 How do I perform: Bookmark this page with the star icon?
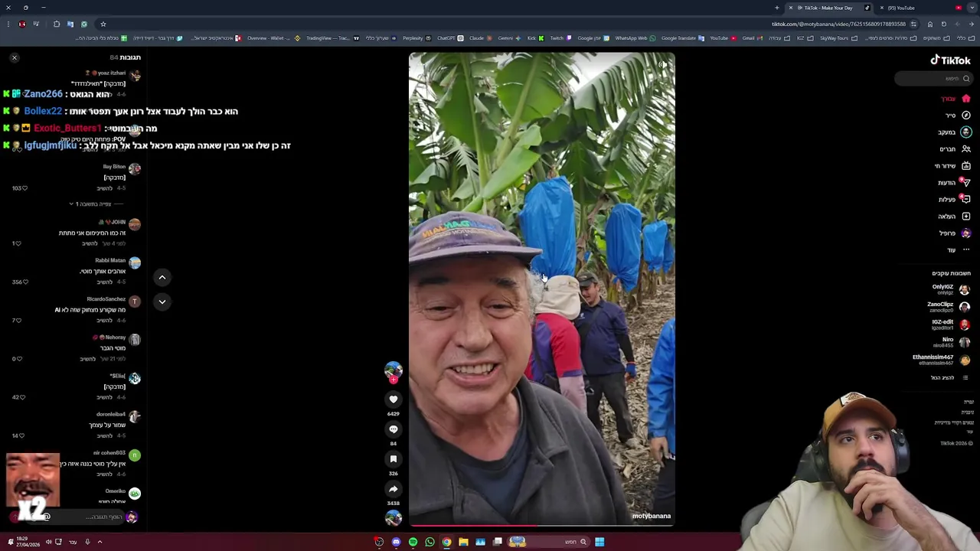pos(103,24)
